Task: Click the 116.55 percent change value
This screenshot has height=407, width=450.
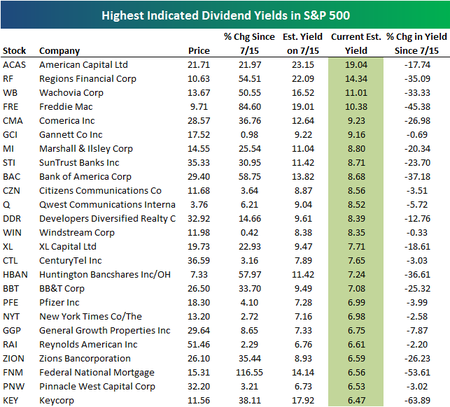Action: [x=250, y=373]
